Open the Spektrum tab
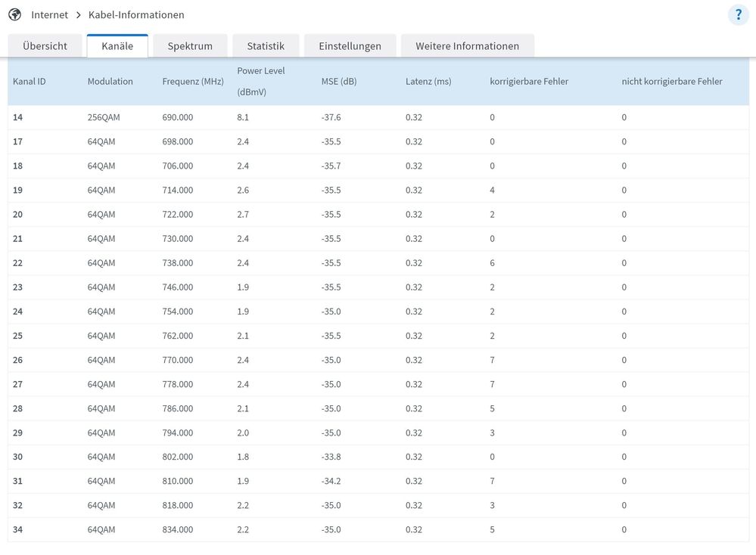The width and height of the screenshot is (756, 555). coord(190,46)
